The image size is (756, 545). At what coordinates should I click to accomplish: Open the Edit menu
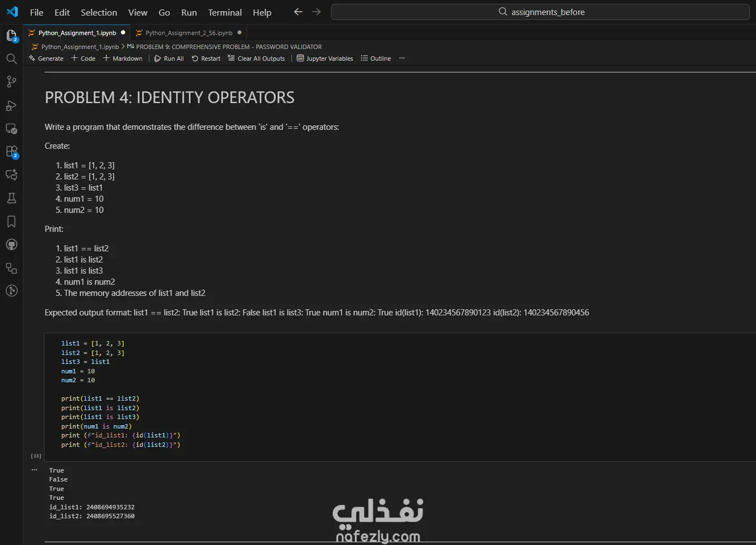62,12
